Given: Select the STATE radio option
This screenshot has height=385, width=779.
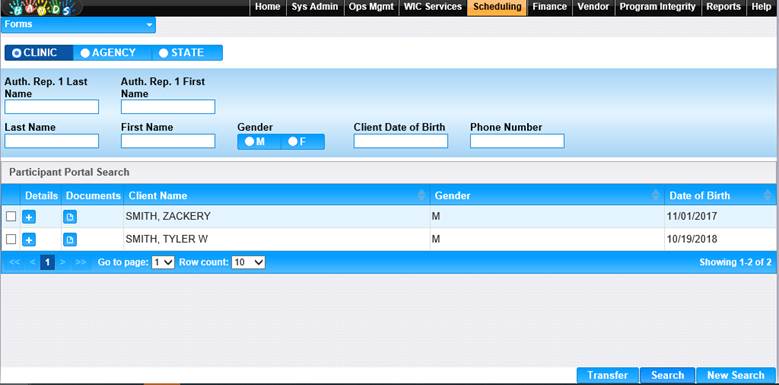Looking at the screenshot, I should 182,53.
